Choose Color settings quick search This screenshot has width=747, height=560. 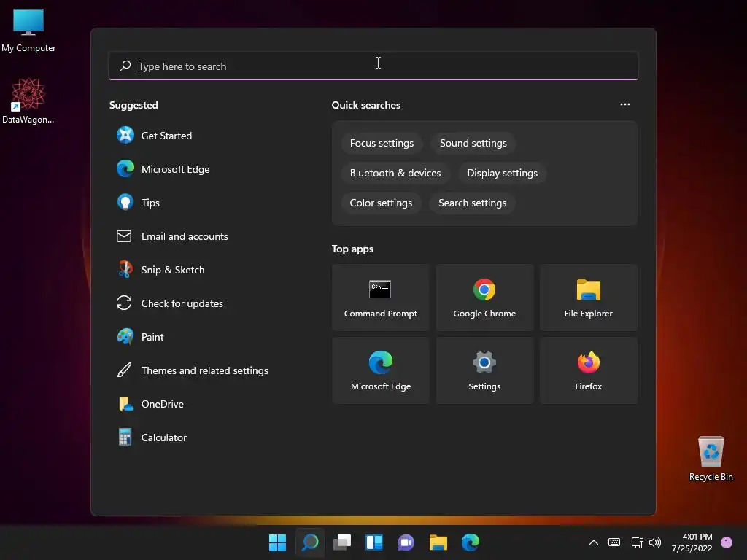(381, 203)
